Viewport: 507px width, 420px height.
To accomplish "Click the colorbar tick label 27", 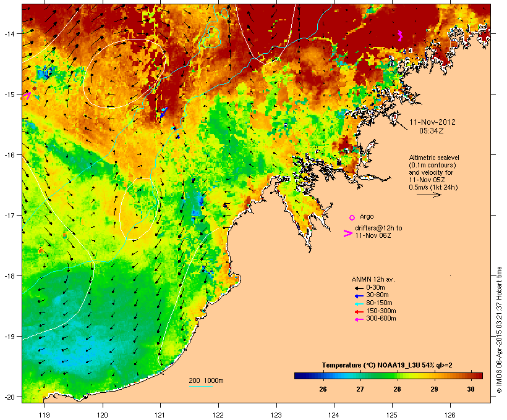I will (x=360, y=389).
